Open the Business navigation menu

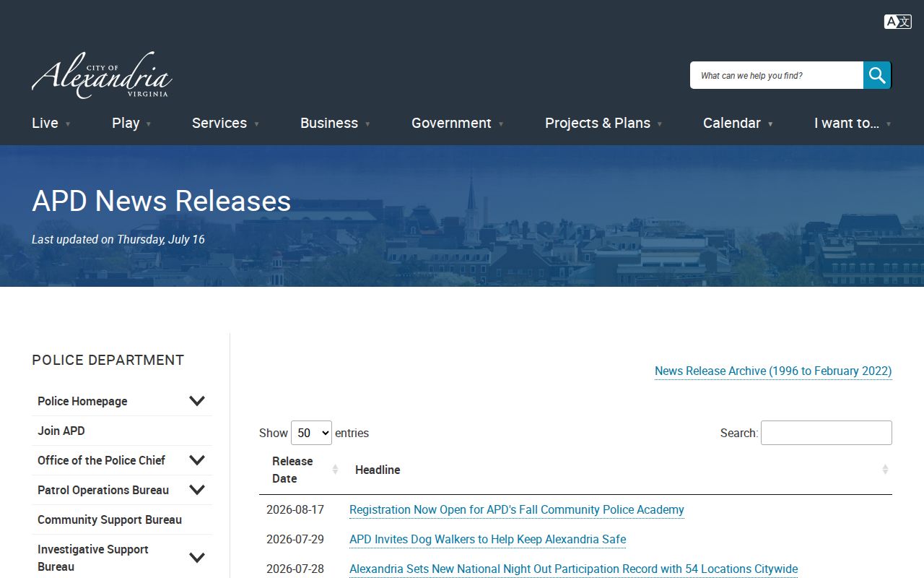(x=335, y=123)
